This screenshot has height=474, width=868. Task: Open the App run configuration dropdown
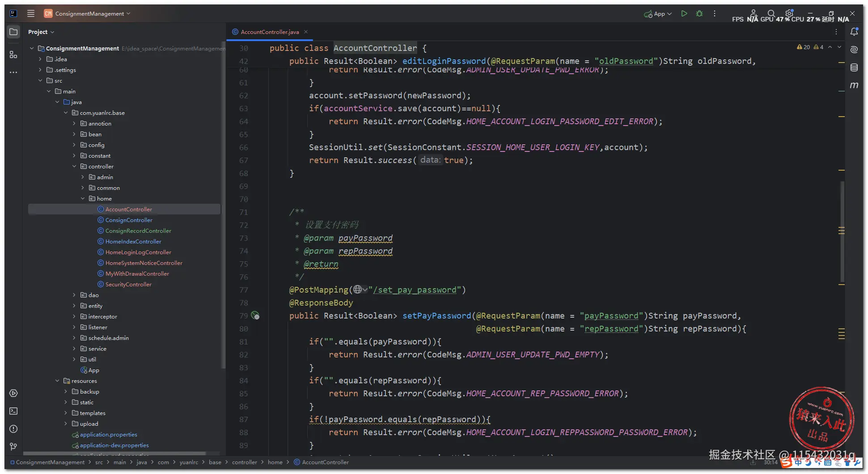pos(658,13)
